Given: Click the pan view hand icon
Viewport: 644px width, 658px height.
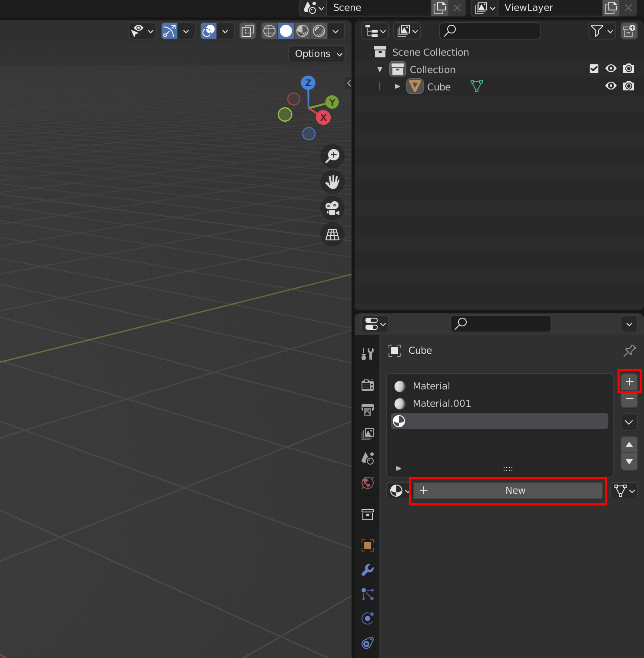Looking at the screenshot, I should point(332,182).
